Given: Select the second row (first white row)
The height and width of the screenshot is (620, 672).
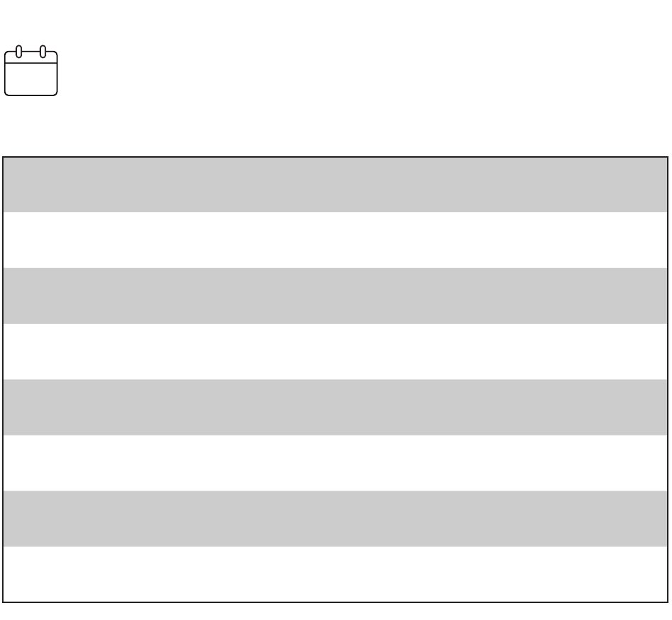Looking at the screenshot, I should (x=335, y=240).
